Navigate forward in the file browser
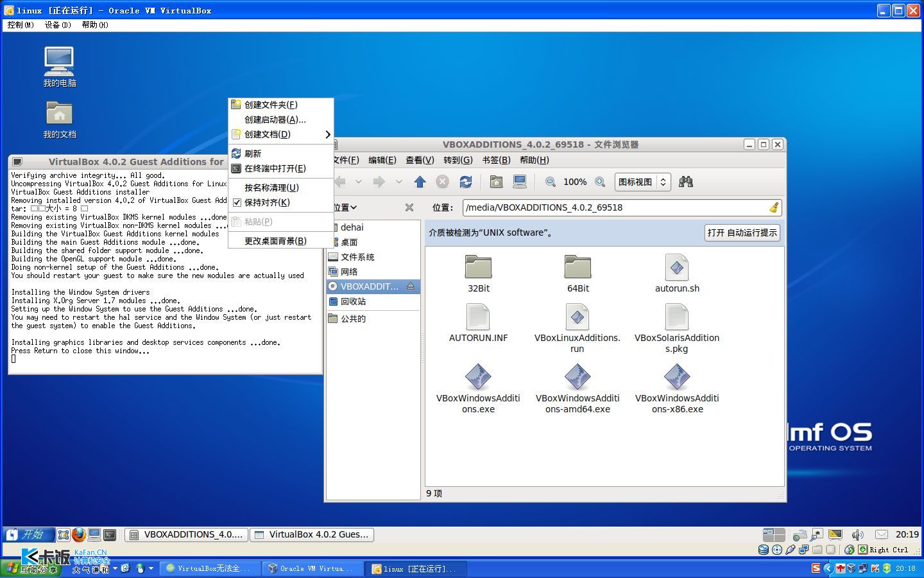Viewport: 924px width, 578px height. point(379,182)
